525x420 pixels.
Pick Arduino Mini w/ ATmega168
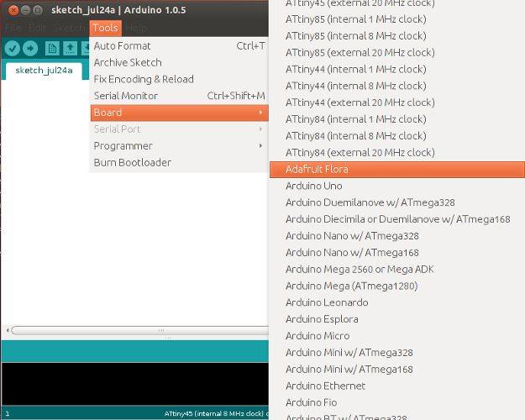pyautogui.click(x=397, y=370)
